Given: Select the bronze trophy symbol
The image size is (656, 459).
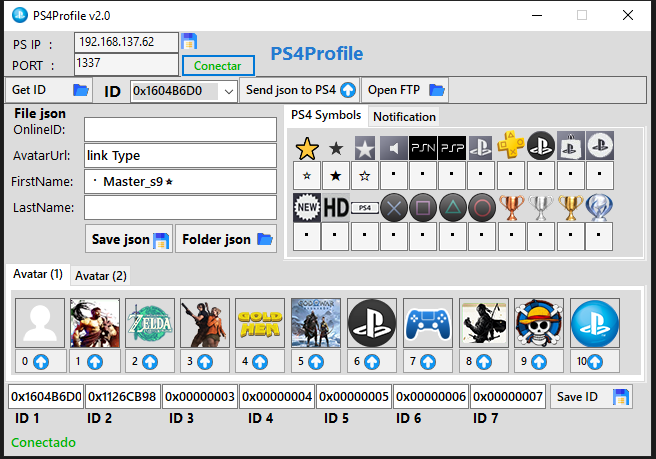Looking at the screenshot, I should coord(511,208).
